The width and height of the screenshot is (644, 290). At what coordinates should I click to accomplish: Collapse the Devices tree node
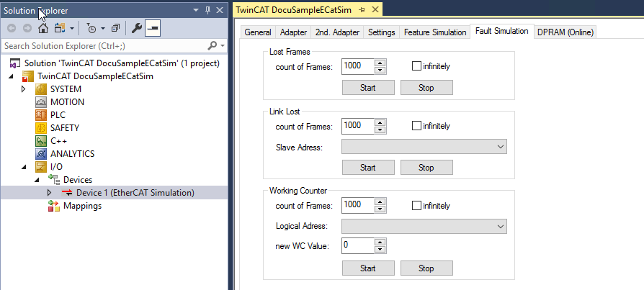click(37, 180)
